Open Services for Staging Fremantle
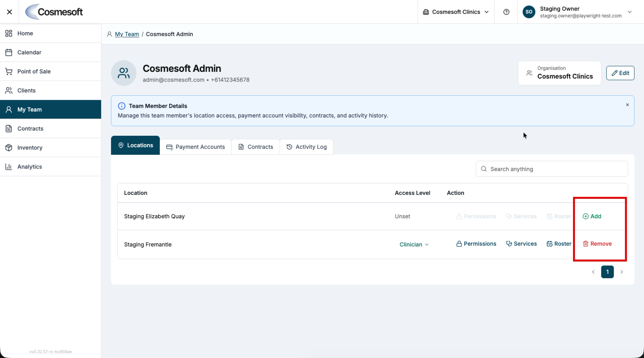Image resolution: width=644 pixels, height=358 pixels. pyautogui.click(x=521, y=244)
